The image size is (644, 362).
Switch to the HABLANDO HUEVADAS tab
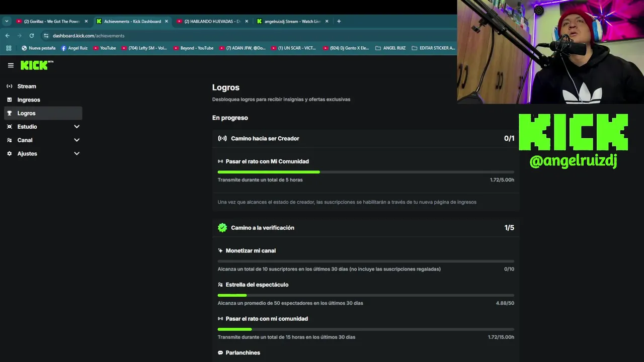point(212,21)
